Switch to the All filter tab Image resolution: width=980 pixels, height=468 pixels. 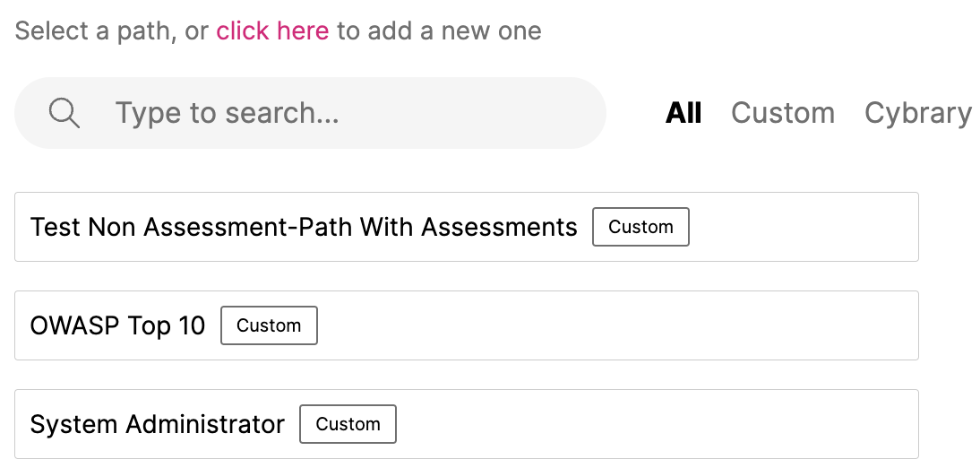pyautogui.click(x=683, y=113)
